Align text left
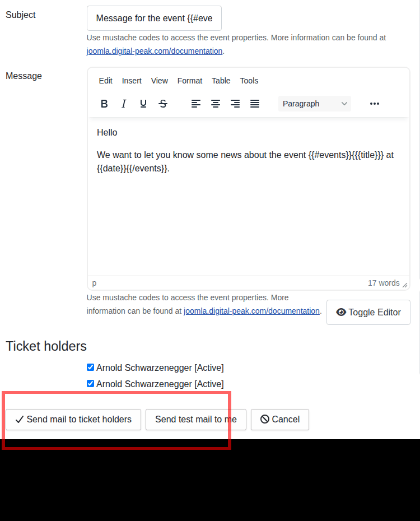This screenshot has height=521, width=420. (196, 104)
